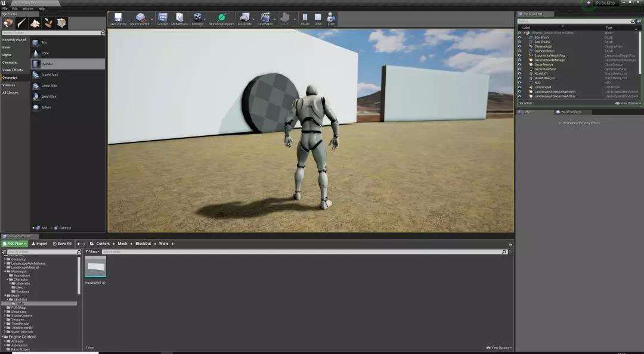
Task: Pick the Box geometry brush
Action: pos(68,42)
